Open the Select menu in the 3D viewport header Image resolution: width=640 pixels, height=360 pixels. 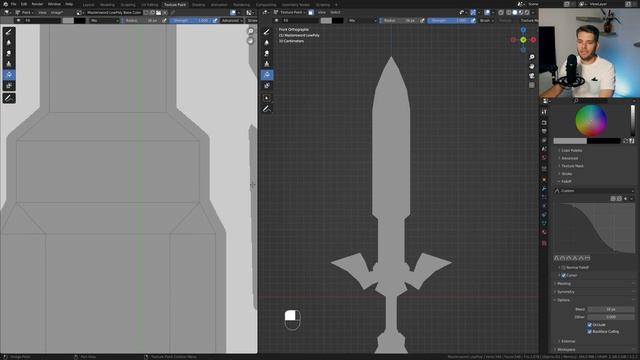[335, 13]
